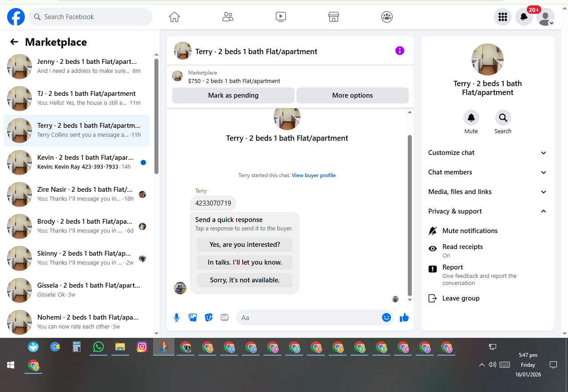Image resolution: width=568 pixels, height=392 pixels.
Task: Open Instagram from the taskbar
Action: tap(142, 347)
